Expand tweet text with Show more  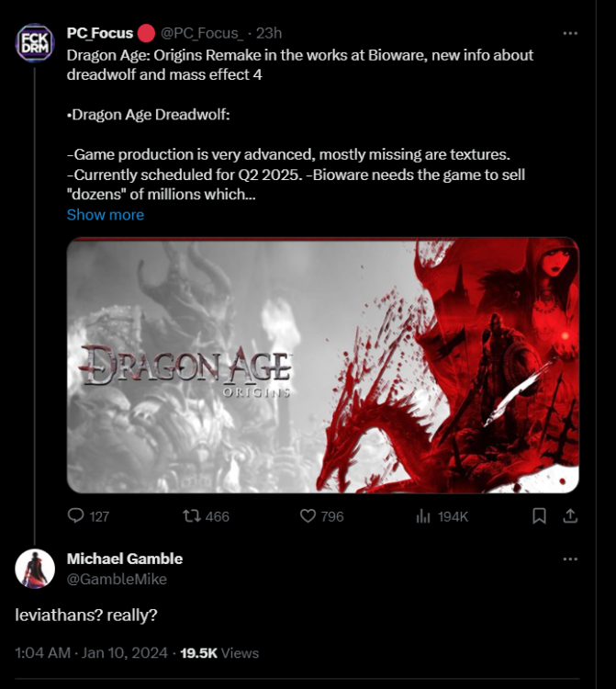tap(106, 214)
